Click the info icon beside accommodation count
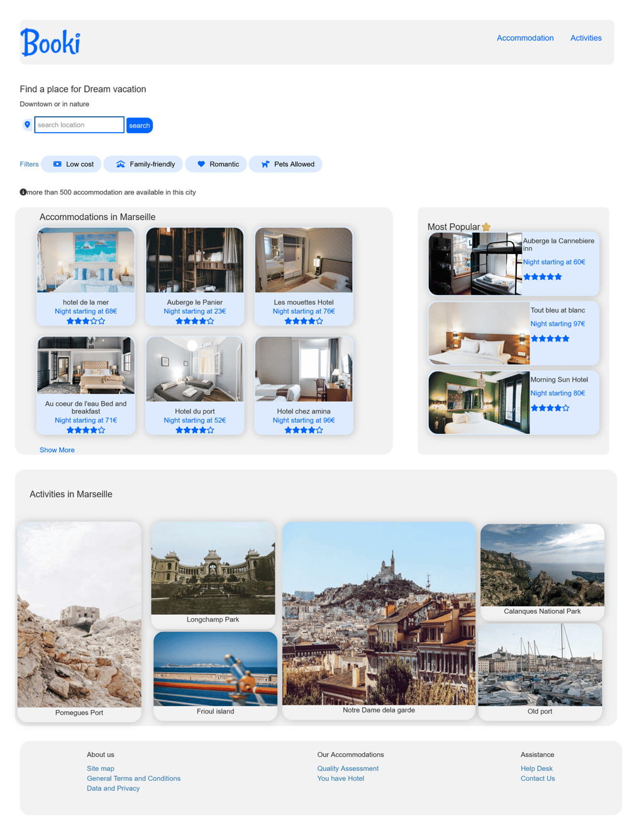The image size is (644, 830). [x=23, y=192]
